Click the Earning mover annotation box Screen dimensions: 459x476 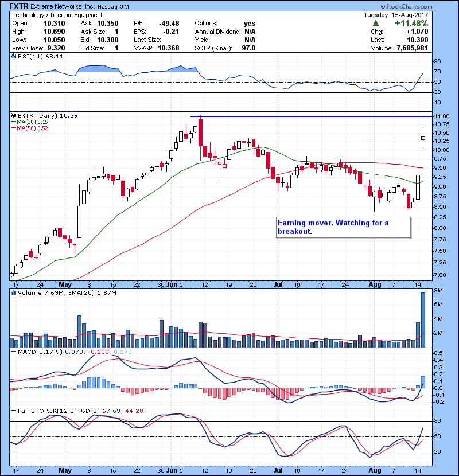[343, 227]
